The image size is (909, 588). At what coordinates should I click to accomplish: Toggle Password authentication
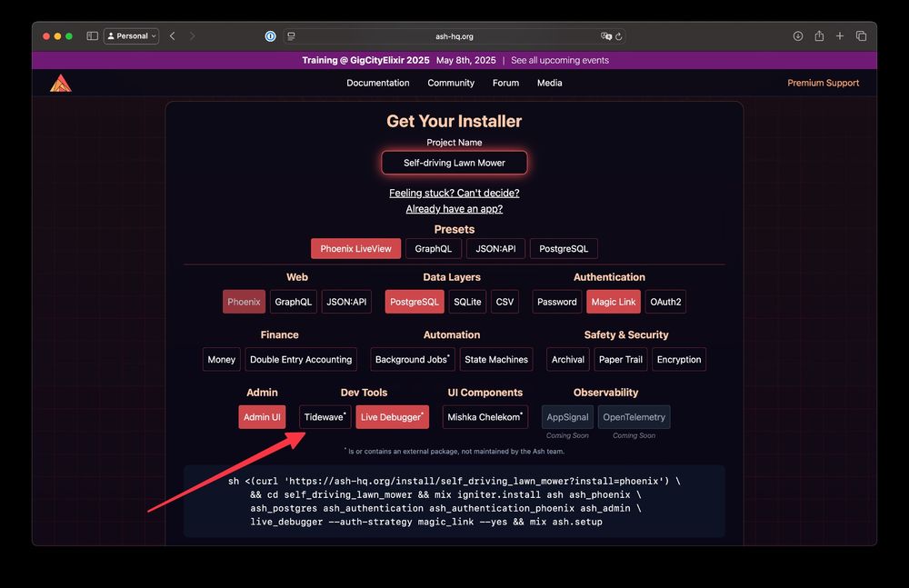[x=557, y=302]
